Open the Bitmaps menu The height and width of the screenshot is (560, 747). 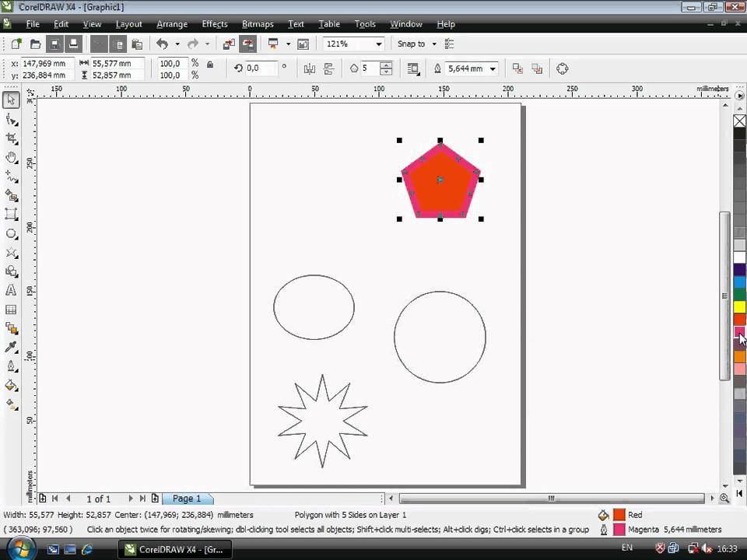click(x=258, y=24)
